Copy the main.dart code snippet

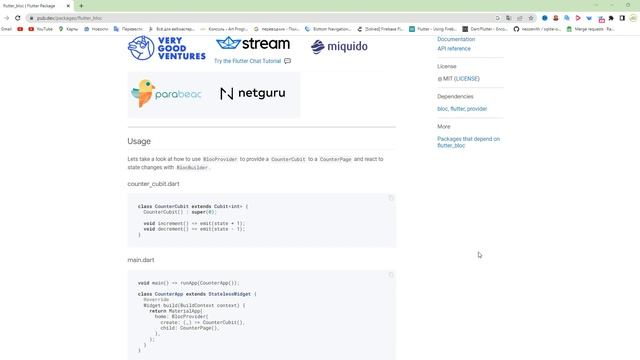391,275
